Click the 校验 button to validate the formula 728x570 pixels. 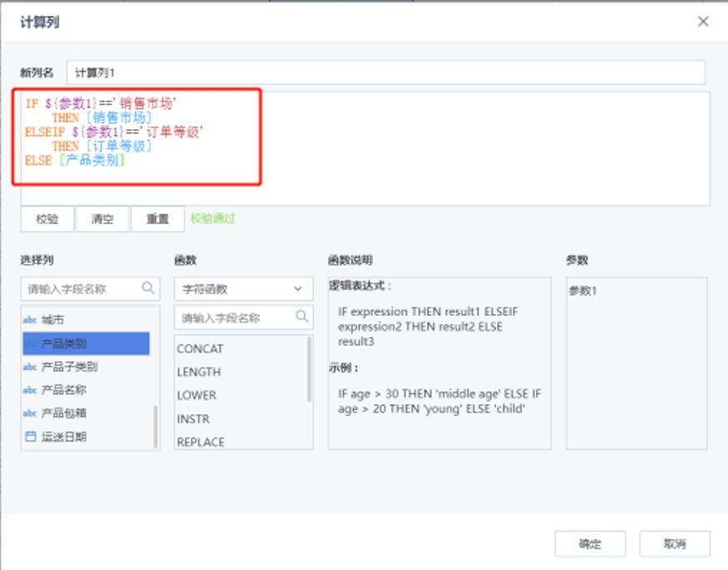[47, 219]
